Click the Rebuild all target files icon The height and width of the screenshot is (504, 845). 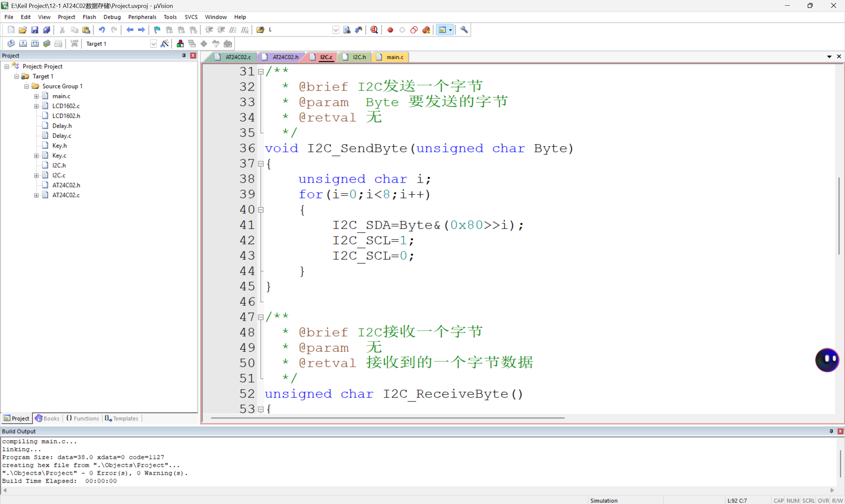click(35, 44)
